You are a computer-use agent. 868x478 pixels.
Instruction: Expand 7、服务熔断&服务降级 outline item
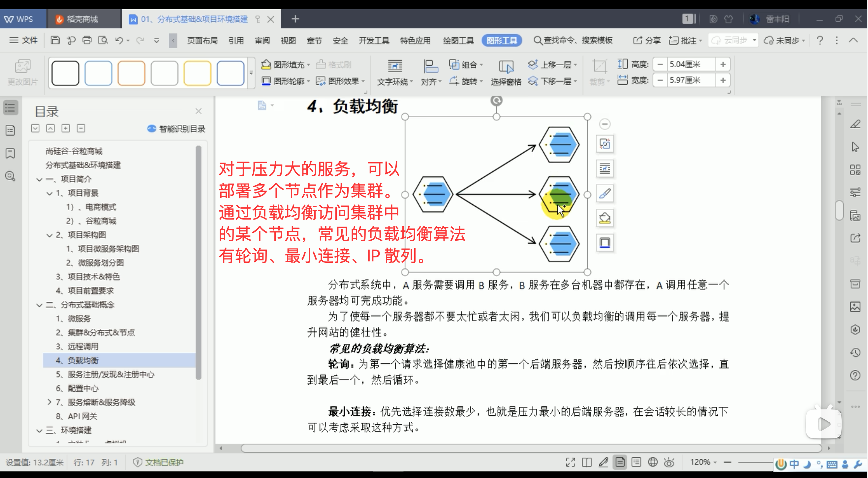point(49,402)
